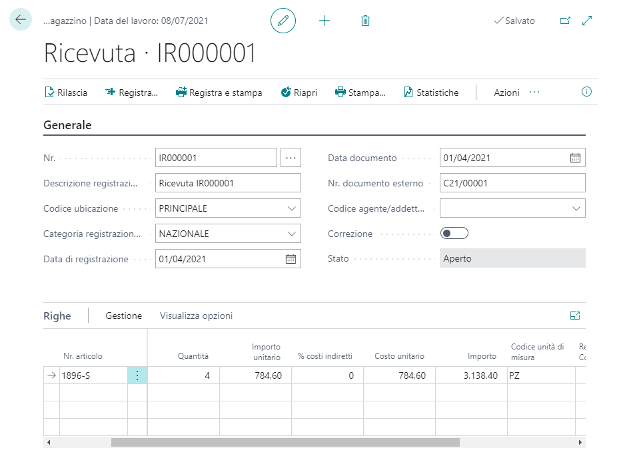This screenshot has height=452, width=644.
Task: Go back with the arrow button
Action: 20,19
